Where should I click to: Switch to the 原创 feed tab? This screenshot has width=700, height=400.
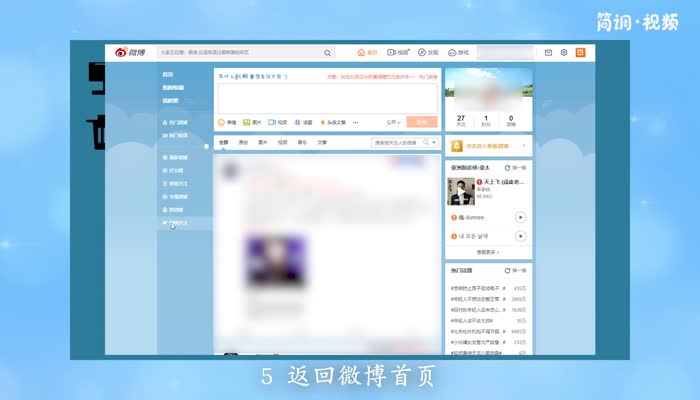click(x=243, y=143)
